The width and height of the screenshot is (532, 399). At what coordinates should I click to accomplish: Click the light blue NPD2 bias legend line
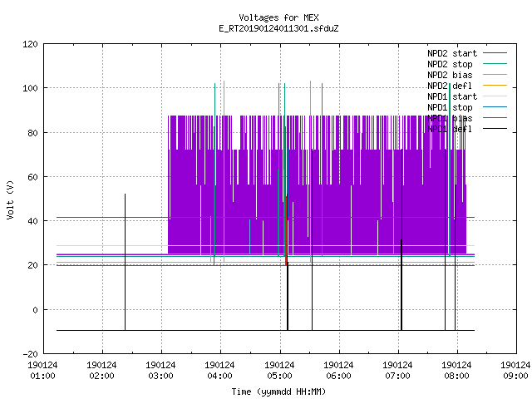tap(495, 74)
